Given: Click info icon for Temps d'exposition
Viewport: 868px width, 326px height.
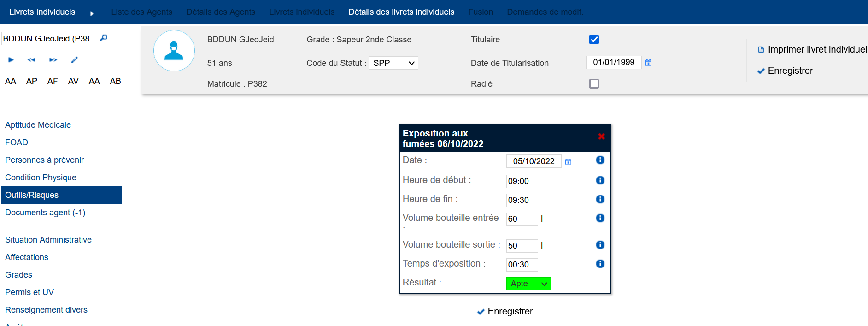Looking at the screenshot, I should click(x=600, y=264).
